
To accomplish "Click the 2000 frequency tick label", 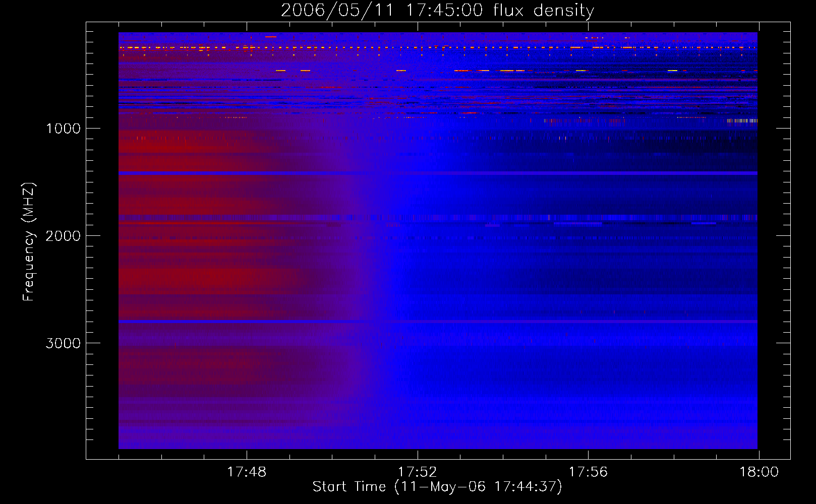I will pyautogui.click(x=63, y=236).
